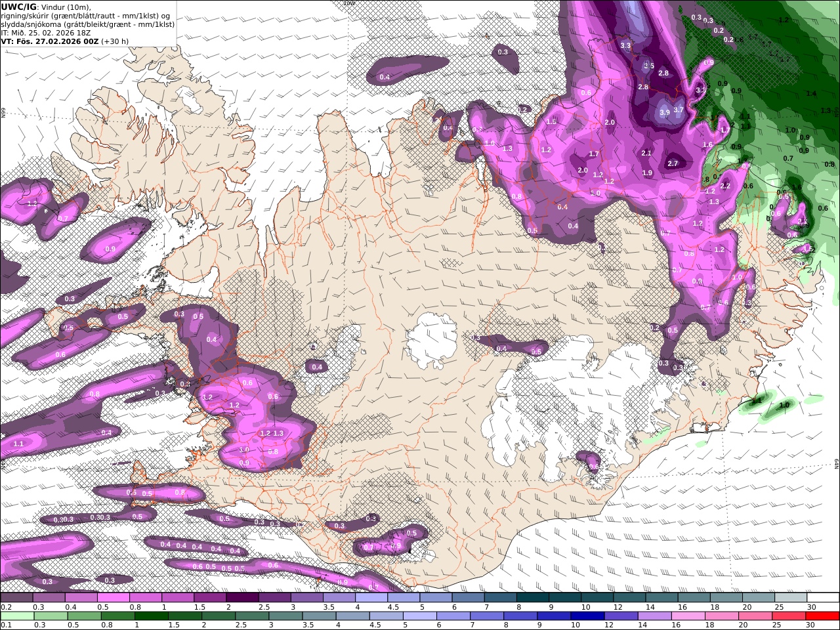Click the '2.1' snowfall value on the map
840x630 pixels.
point(646,153)
